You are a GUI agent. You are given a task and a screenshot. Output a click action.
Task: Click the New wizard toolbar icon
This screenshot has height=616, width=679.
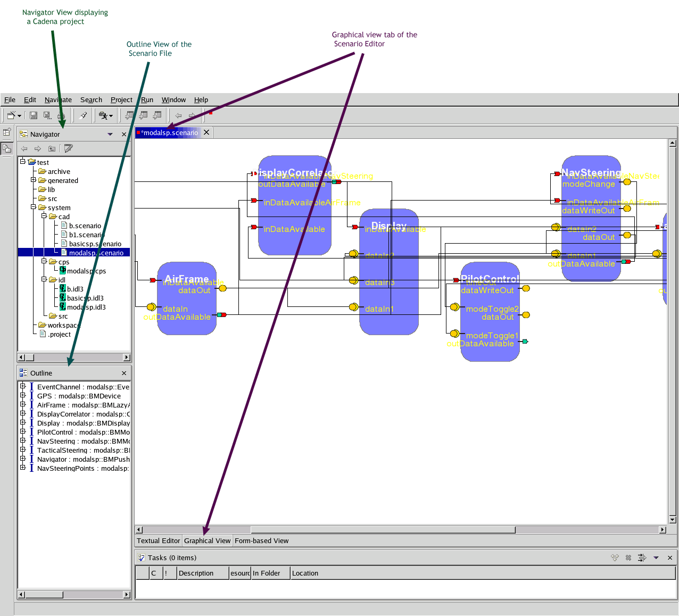pyautogui.click(x=11, y=115)
